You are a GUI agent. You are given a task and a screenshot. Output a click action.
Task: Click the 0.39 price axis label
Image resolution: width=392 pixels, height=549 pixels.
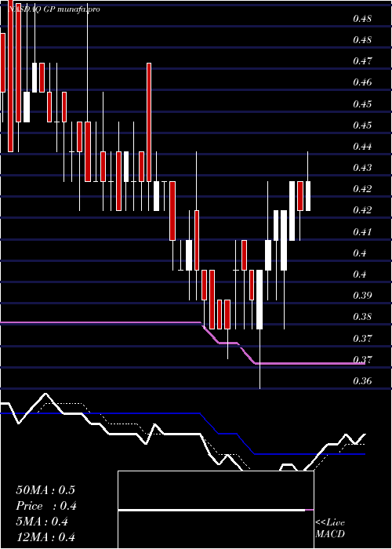click(362, 296)
